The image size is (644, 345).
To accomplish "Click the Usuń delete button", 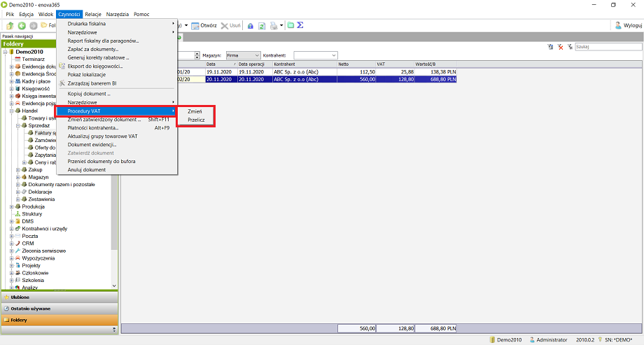I will click(231, 25).
